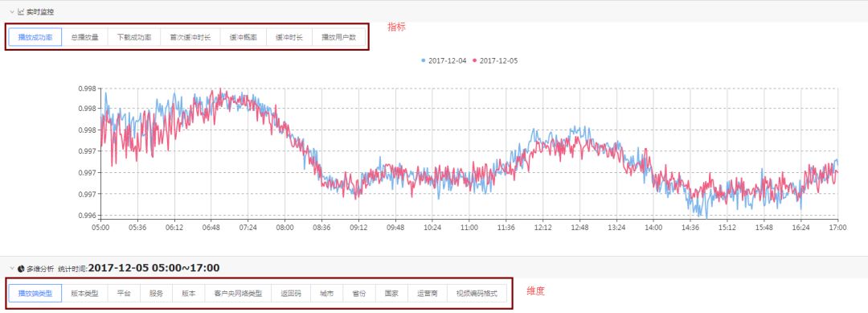This screenshot has width=868, height=313.
Task: Select the 缓冲时长 metric tab
Action: (x=289, y=38)
